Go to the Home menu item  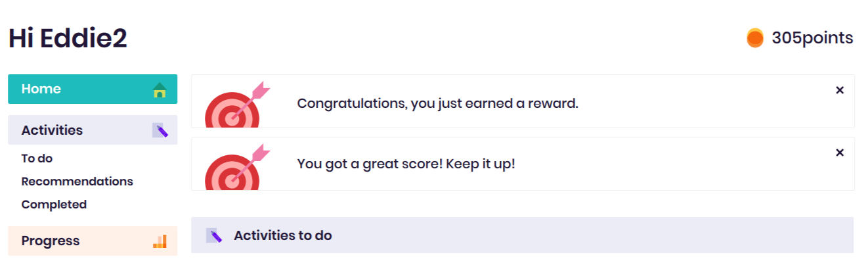41,89
